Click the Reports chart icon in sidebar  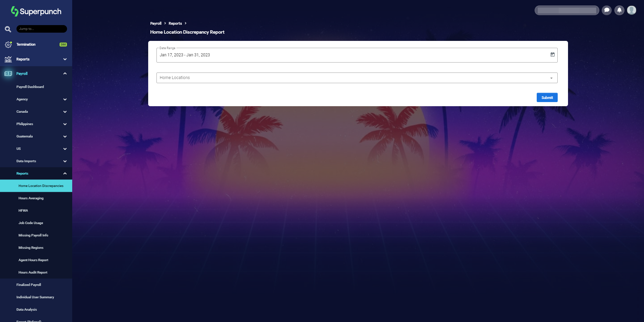tap(8, 59)
